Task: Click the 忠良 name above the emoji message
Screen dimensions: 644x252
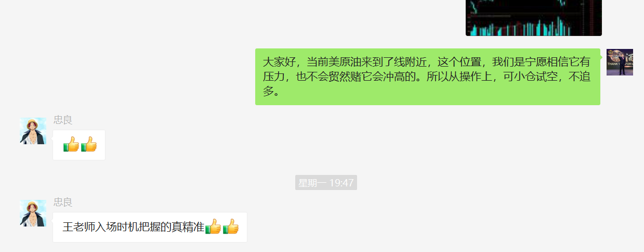Action: click(x=63, y=120)
